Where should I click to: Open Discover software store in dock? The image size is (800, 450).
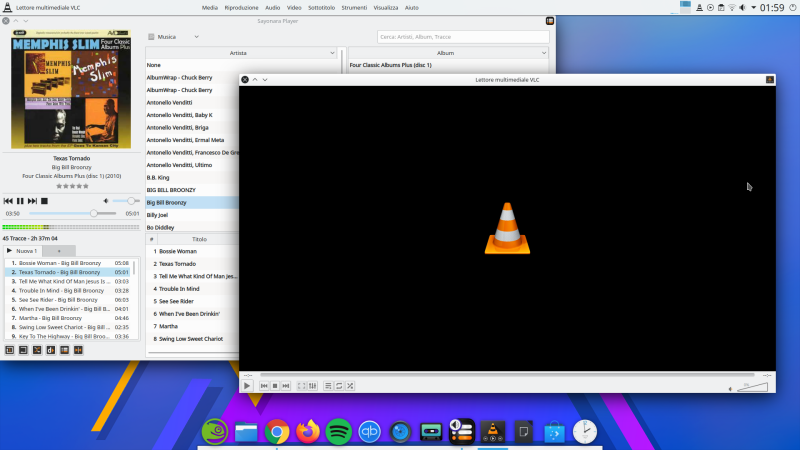click(554, 432)
